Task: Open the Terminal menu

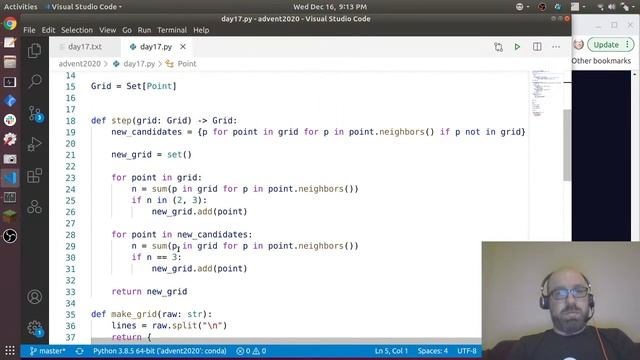Action: (x=172, y=30)
